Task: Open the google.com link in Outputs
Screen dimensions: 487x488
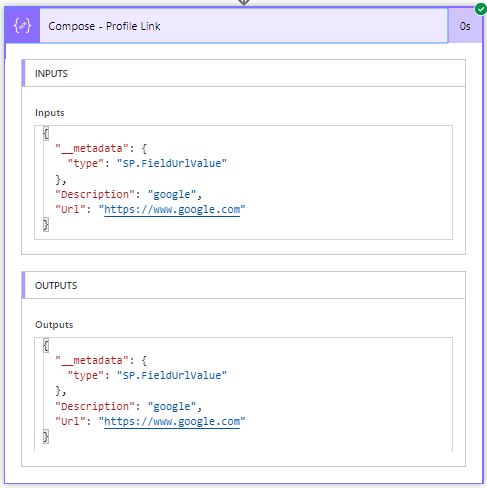Action: pos(172,422)
